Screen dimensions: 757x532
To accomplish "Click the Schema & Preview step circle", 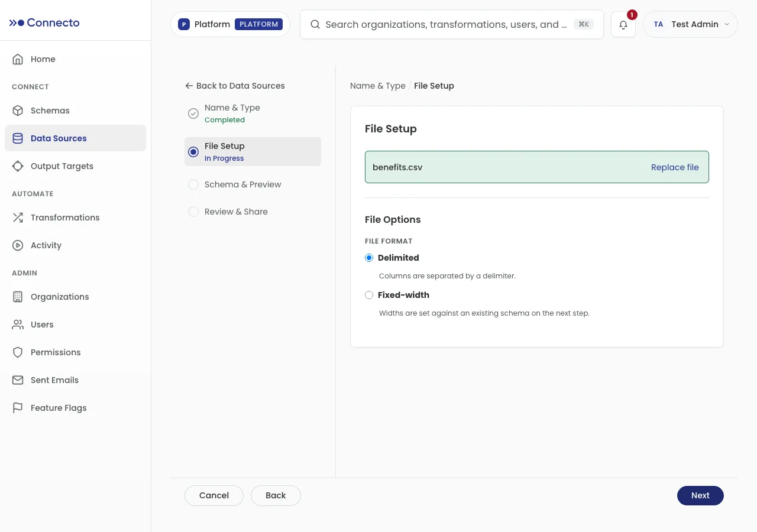I will [x=193, y=184].
